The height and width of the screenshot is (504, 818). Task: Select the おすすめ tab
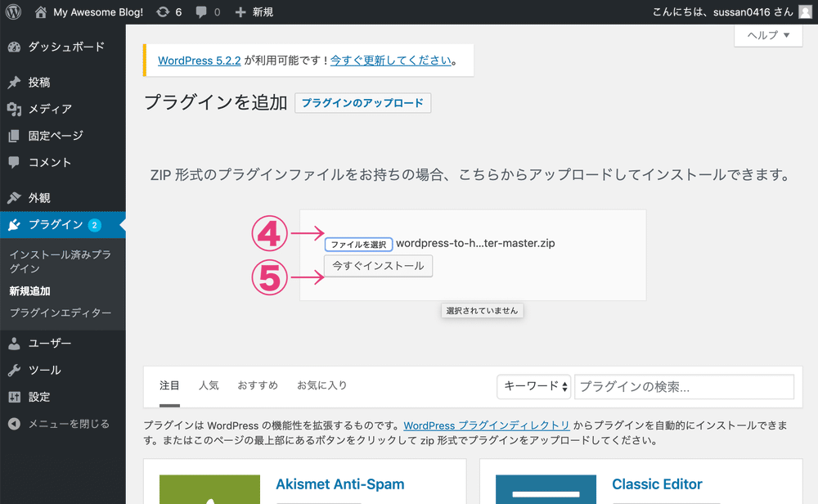pyautogui.click(x=256, y=385)
